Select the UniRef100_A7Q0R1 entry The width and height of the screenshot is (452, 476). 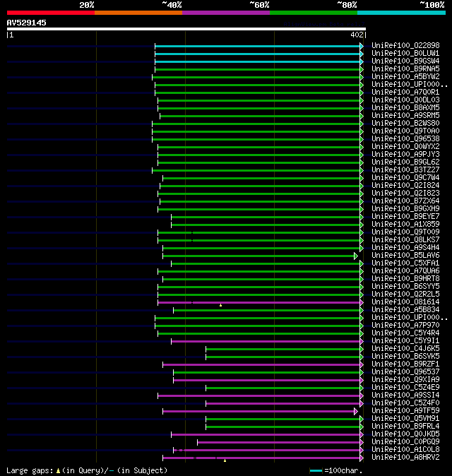[405, 93]
